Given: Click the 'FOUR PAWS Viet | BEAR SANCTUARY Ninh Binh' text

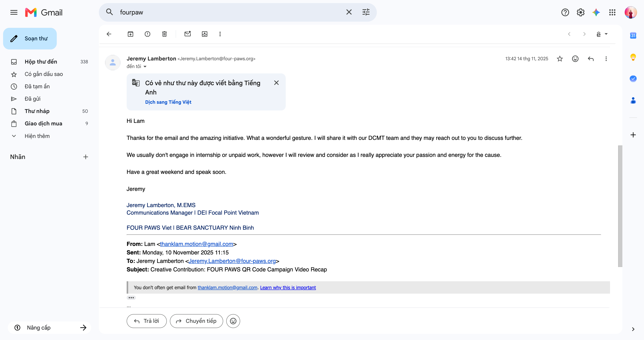Looking at the screenshot, I should pyautogui.click(x=190, y=228).
